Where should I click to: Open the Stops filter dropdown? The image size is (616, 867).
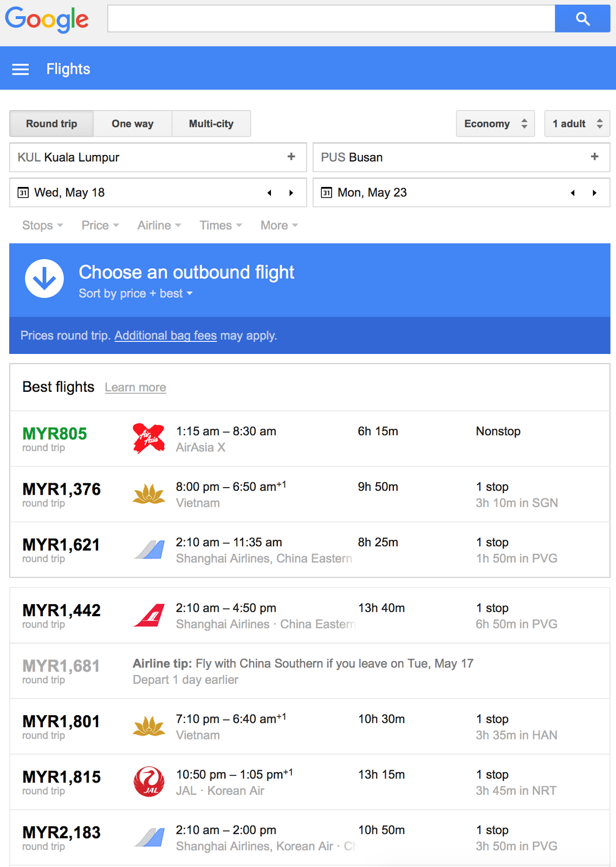click(x=42, y=225)
